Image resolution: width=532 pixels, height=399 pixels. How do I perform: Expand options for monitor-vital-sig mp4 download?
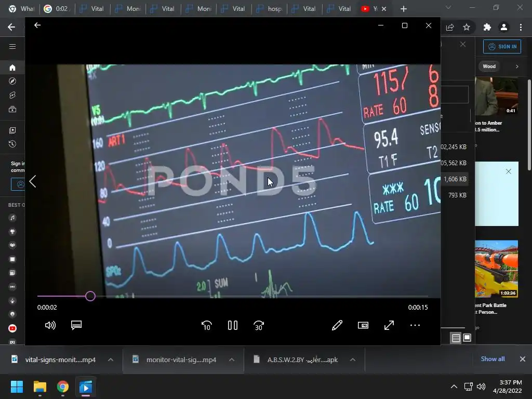point(232,360)
